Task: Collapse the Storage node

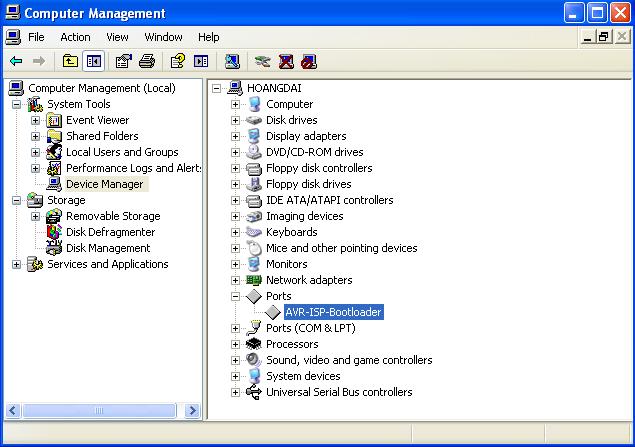Action: (x=16, y=200)
